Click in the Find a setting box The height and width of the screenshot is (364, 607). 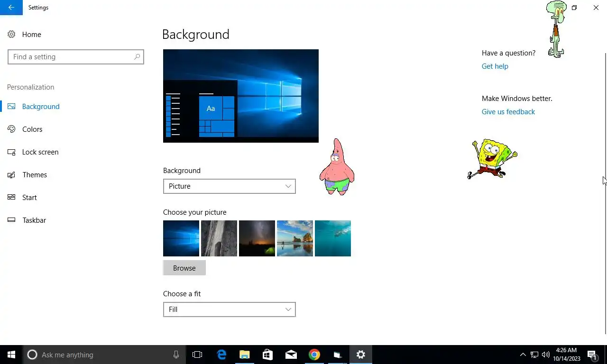76,57
